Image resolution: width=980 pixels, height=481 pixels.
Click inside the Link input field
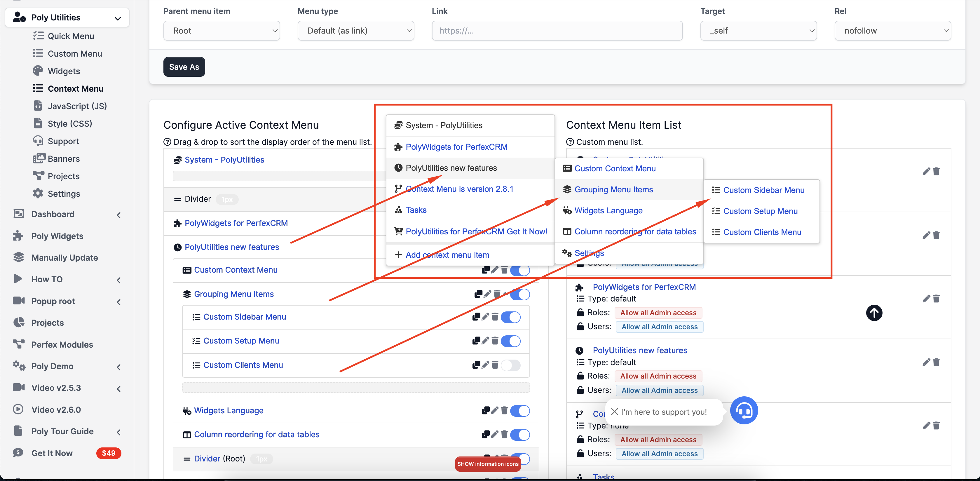click(557, 31)
